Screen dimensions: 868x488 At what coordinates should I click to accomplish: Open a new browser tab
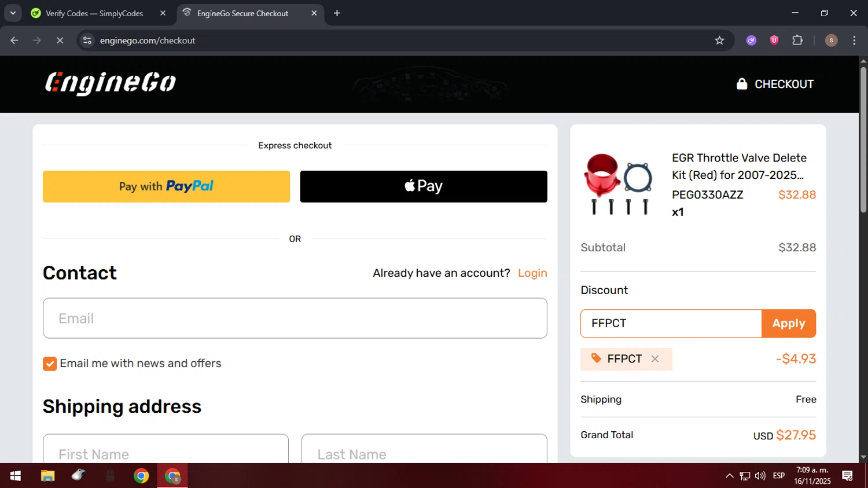tap(337, 13)
